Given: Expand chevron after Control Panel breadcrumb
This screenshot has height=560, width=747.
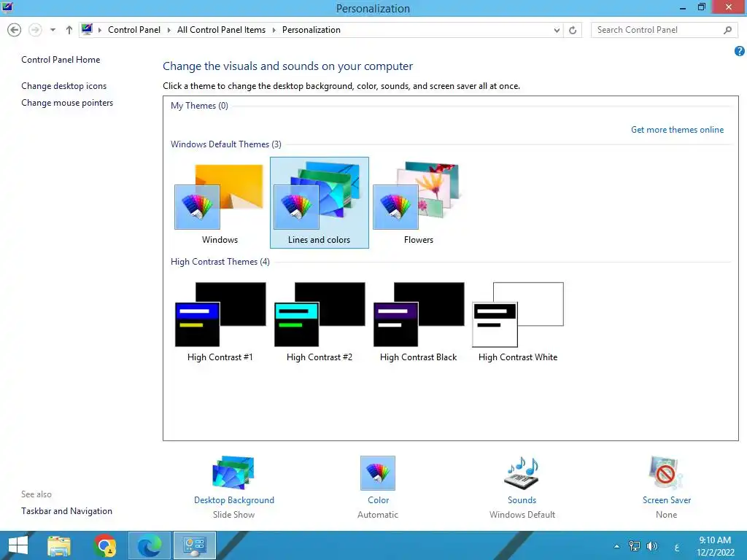Looking at the screenshot, I should pyautogui.click(x=169, y=30).
